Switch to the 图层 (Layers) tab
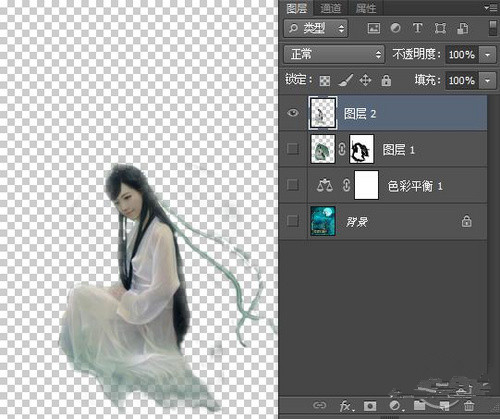500x419 pixels. tap(297, 8)
